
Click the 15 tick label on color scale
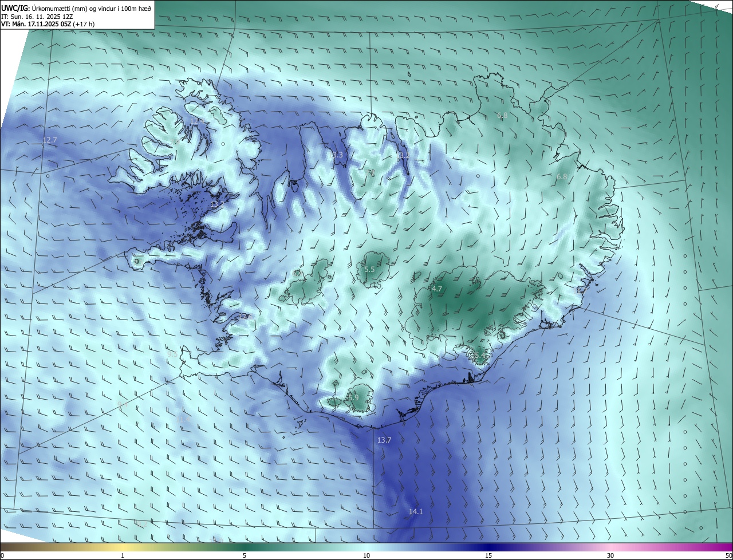coord(488,555)
